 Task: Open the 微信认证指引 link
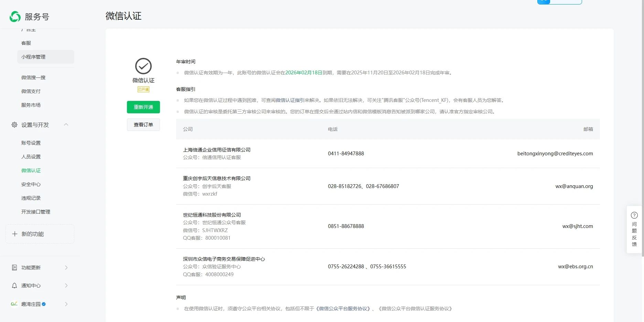(290, 100)
